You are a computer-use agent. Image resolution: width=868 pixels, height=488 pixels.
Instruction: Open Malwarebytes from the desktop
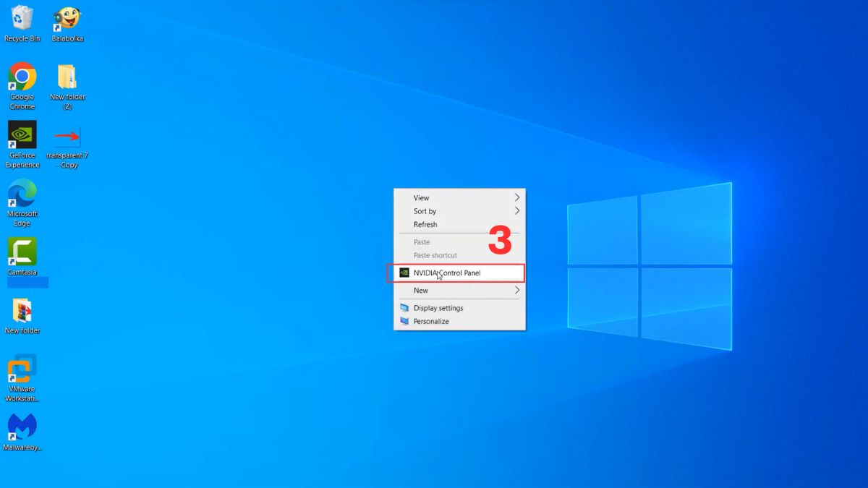(x=22, y=428)
